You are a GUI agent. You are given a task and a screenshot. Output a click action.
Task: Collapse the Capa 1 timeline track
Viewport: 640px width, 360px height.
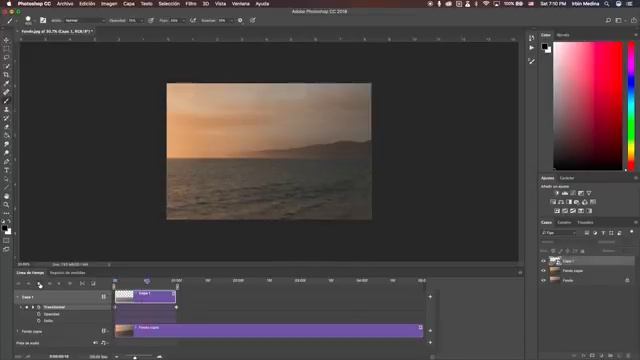[x=18, y=297]
